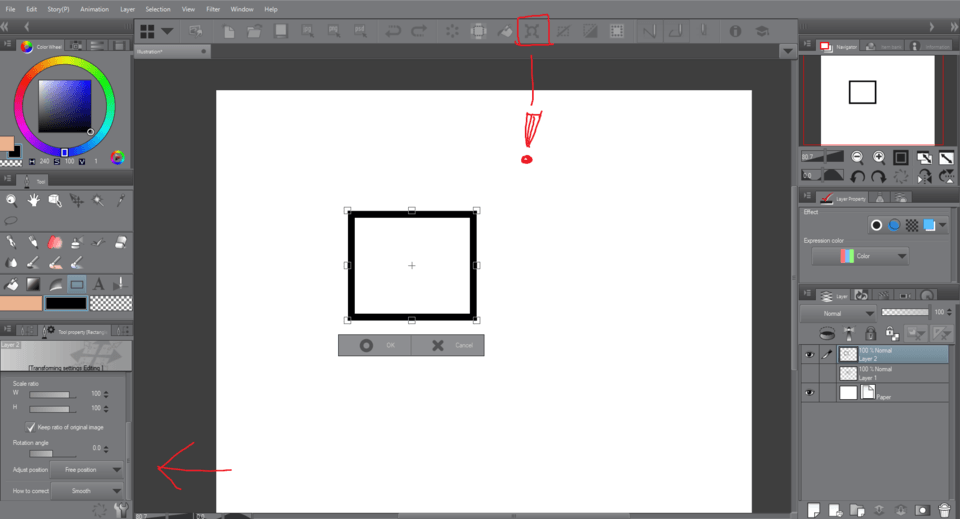Click the Information icon in command bar

coord(735,31)
